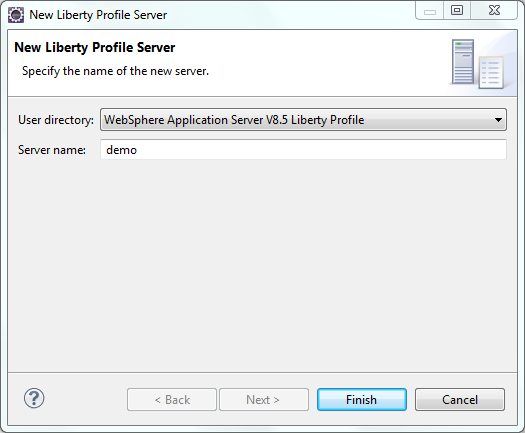This screenshot has width=525, height=433.
Task: Minimize the dialog window
Action: (x=430, y=10)
